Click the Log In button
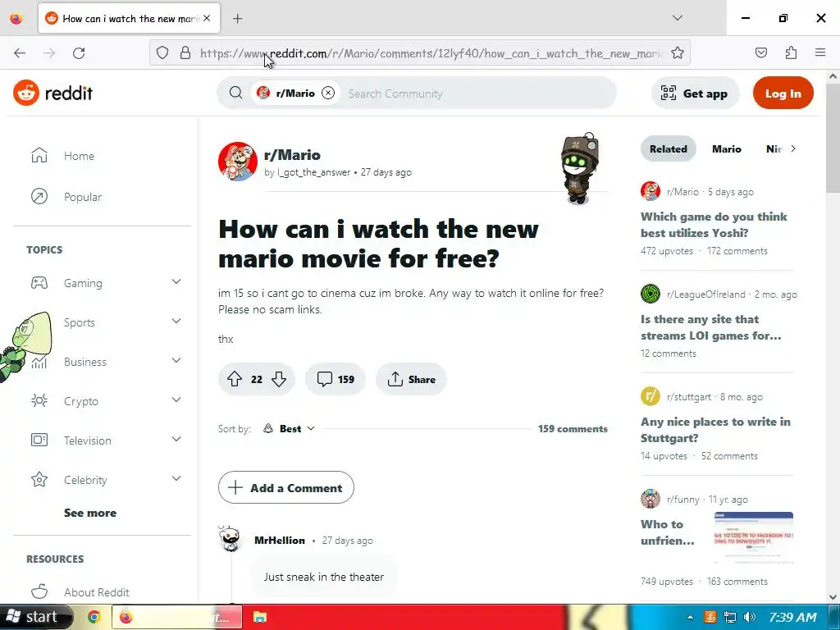The width and height of the screenshot is (840, 630). [783, 94]
